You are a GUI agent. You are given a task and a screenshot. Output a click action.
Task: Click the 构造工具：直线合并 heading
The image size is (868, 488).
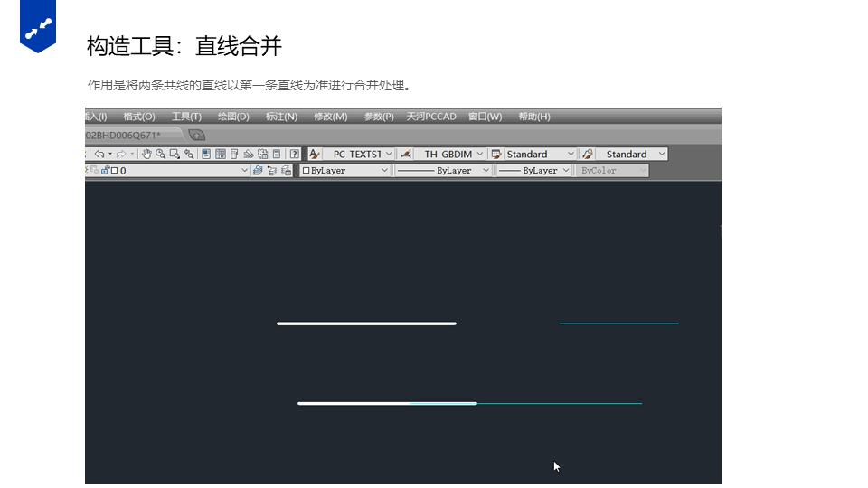184,46
